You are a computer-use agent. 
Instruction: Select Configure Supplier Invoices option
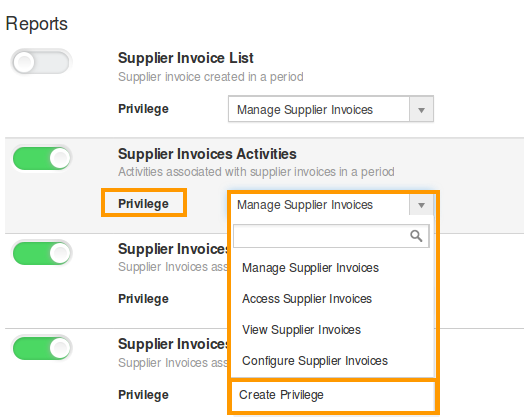pyautogui.click(x=315, y=361)
